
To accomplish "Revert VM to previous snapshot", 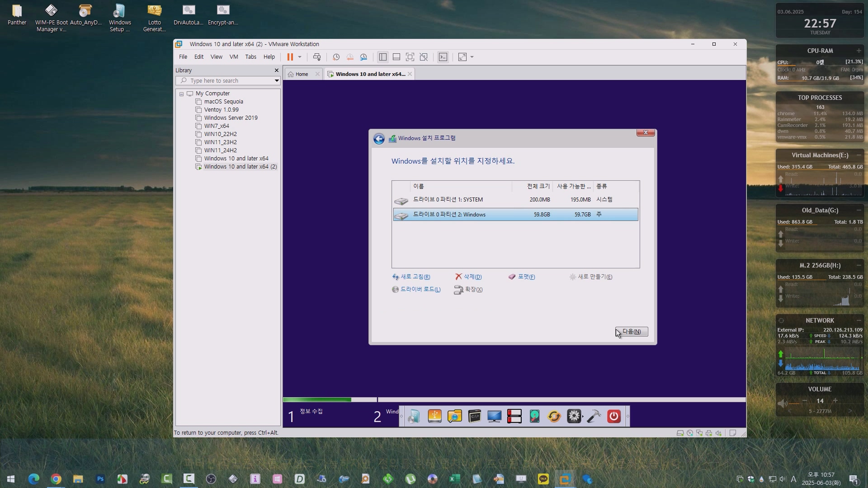I will point(350,57).
